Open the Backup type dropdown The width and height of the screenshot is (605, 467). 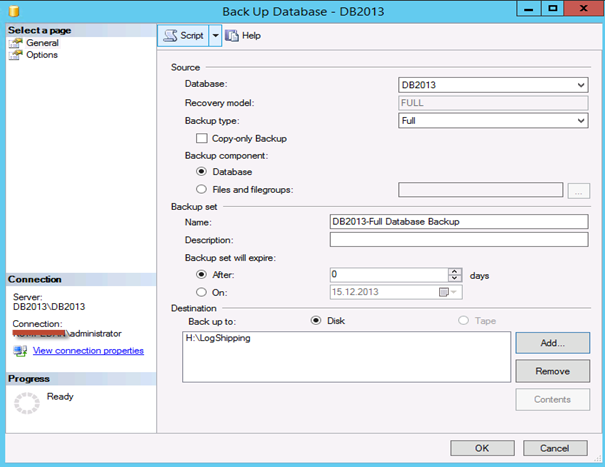coord(581,120)
